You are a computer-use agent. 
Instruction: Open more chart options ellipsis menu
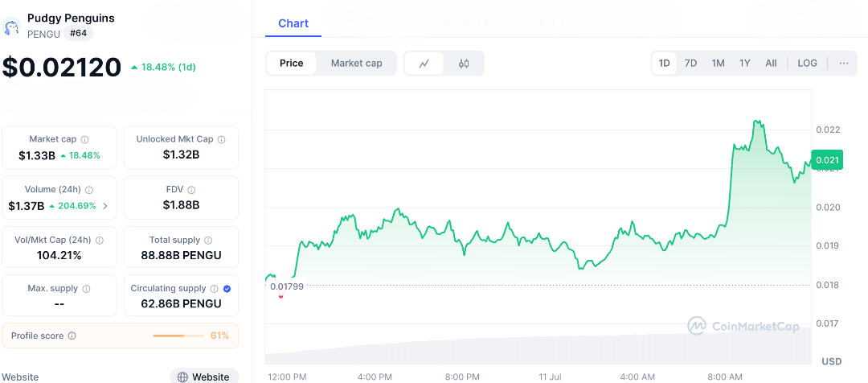843,64
